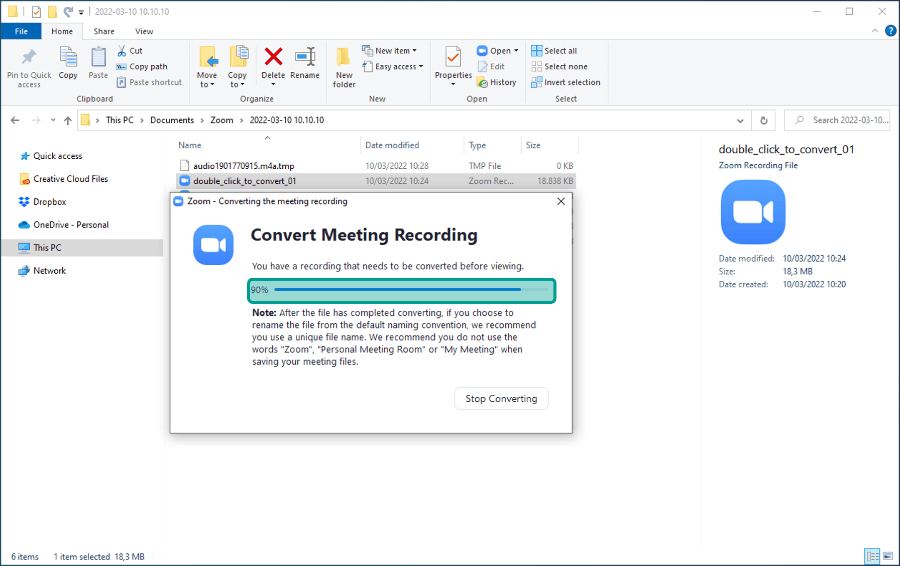Switch to the Share ribbon tab

pyautogui.click(x=104, y=31)
